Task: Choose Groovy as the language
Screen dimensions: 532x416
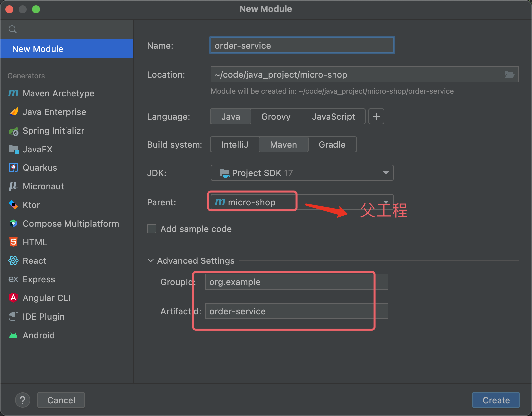Action: coord(276,116)
